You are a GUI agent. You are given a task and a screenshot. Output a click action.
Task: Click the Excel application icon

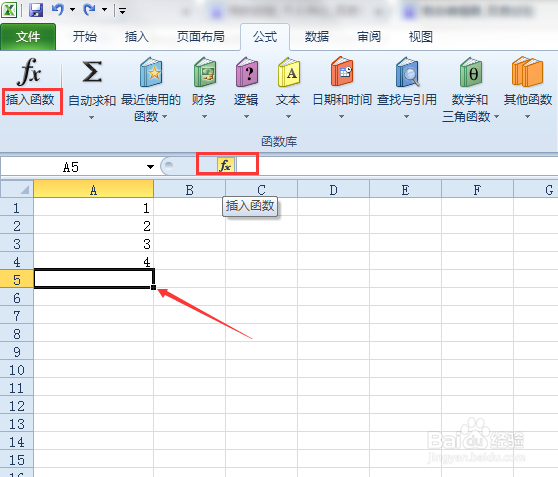tap(9, 10)
